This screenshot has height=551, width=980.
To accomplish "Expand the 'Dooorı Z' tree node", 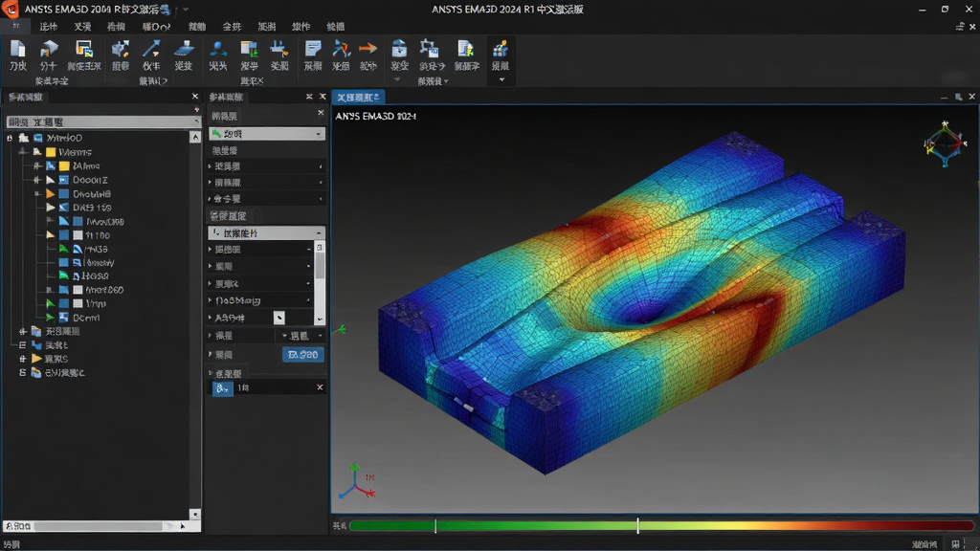I will [37, 180].
